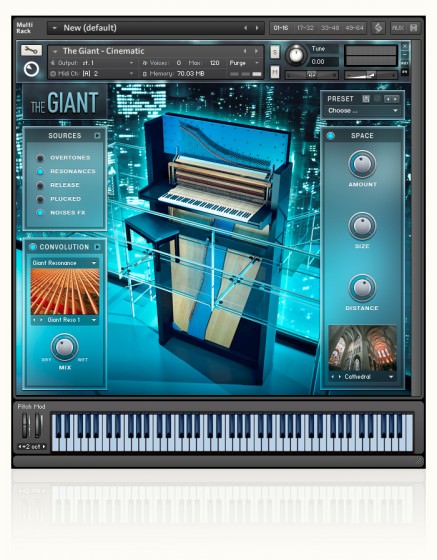This screenshot has width=437, height=560.
Task: Click the Max voices value 120
Action: (215, 63)
